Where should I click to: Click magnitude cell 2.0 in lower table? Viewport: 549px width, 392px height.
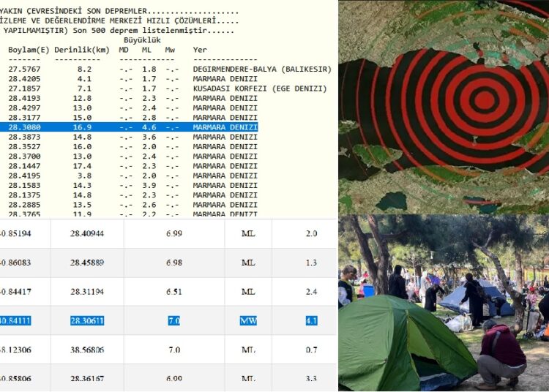312,233
